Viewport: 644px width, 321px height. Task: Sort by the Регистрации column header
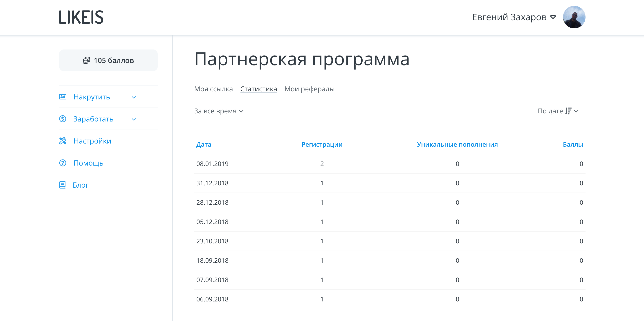tap(322, 144)
